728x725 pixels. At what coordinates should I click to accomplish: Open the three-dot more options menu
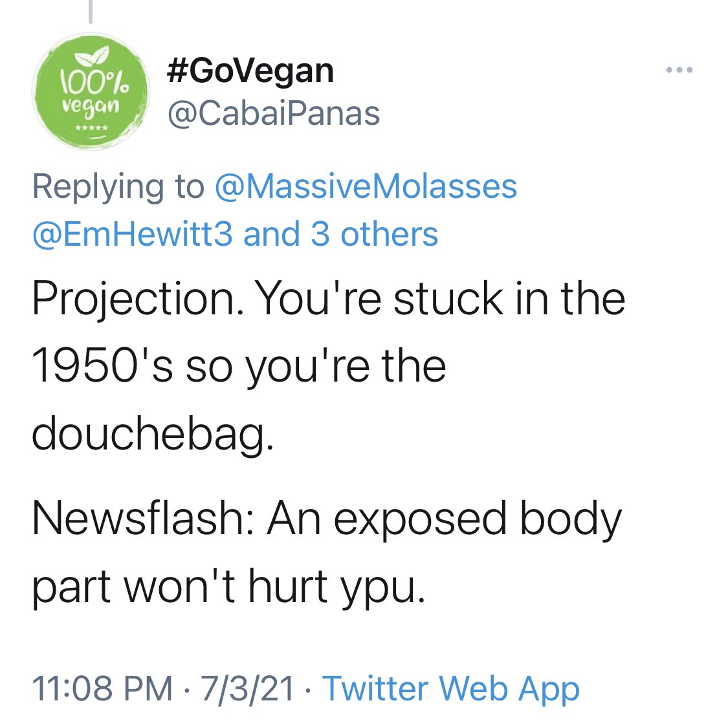pos(679,70)
